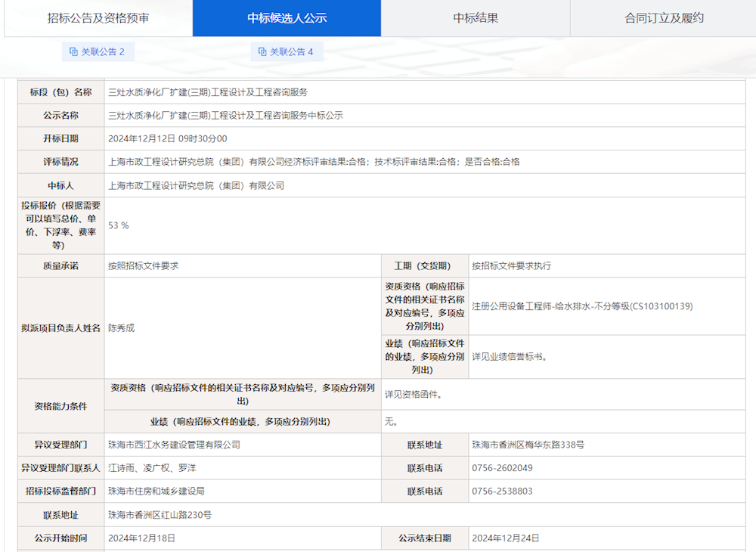Open the 关联公告 4 related announcements
Image resolution: width=756 pixels, height=552 pixels.
(287, 51)
